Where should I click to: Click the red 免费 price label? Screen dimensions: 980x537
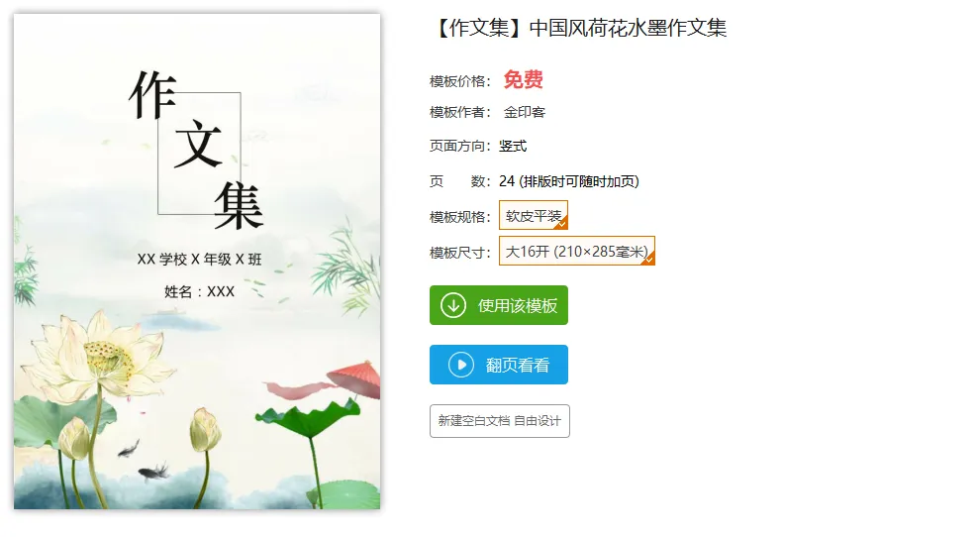point(523,79)
